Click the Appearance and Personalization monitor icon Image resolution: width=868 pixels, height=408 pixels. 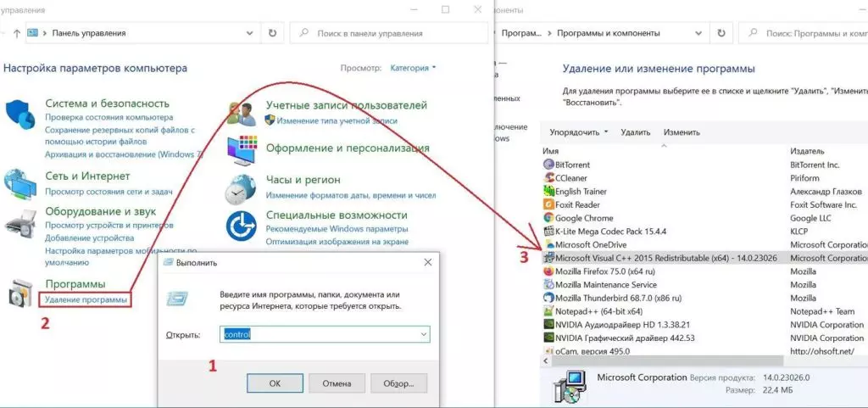tap(242, 149)
